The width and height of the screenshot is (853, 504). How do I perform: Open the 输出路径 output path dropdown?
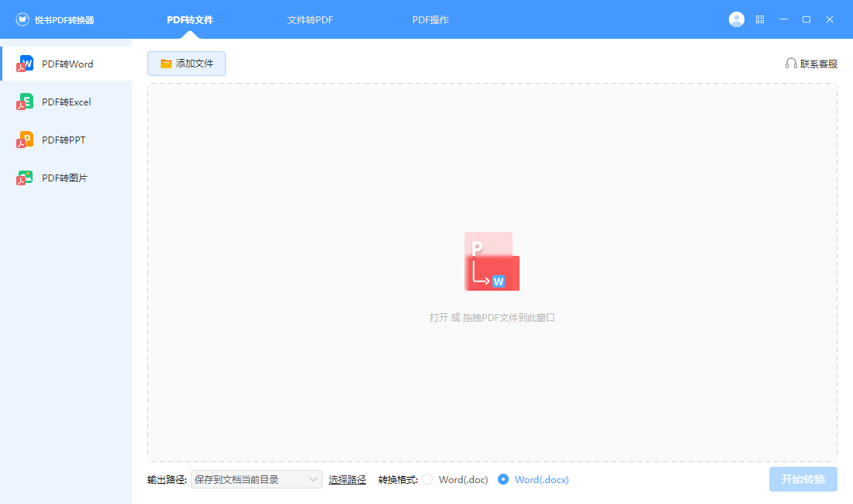256,479
